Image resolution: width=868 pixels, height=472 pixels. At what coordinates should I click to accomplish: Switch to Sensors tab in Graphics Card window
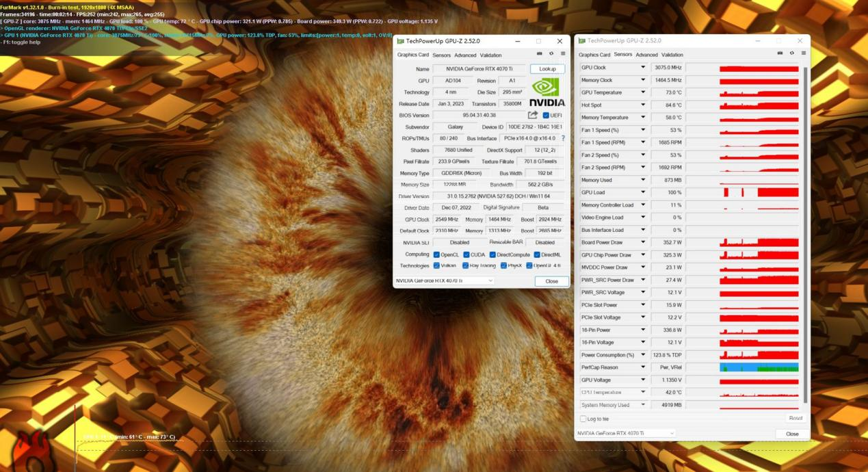point(441,55)
